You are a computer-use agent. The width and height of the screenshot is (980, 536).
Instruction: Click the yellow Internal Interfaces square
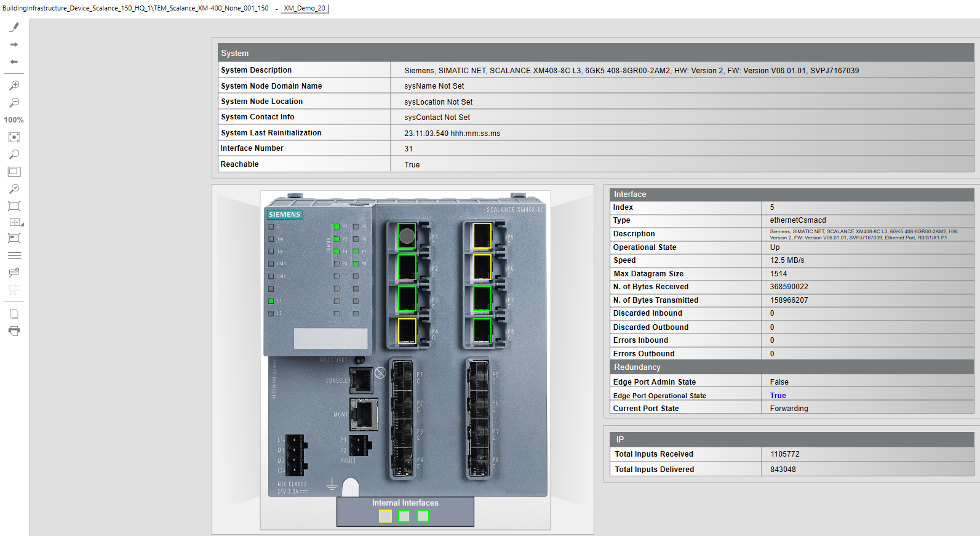[x=385, y=516]
